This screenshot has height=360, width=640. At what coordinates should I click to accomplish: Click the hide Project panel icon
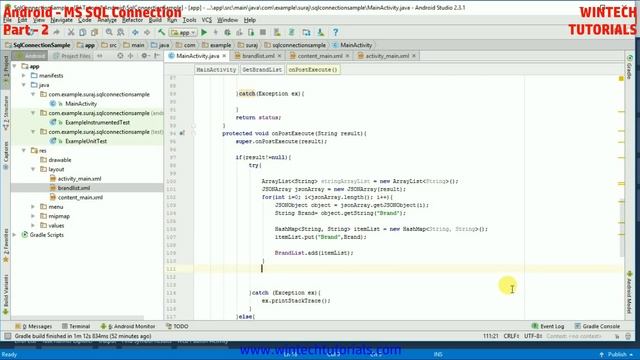pyautogui.click(x=157, y=56)
